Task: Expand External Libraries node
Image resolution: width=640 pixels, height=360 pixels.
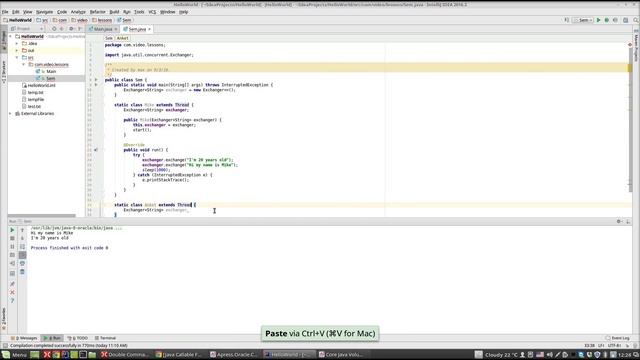Action: tap(11, 113)
